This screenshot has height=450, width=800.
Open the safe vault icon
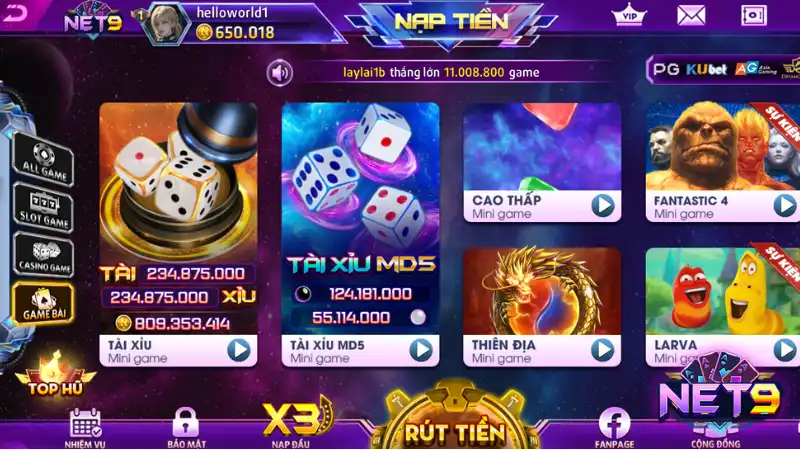pos(754,15)
